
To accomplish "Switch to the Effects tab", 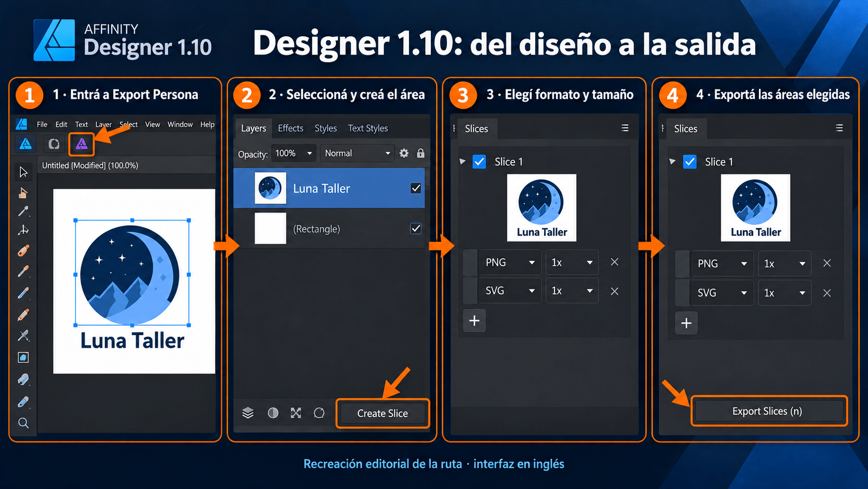I will (x=291, y=128).
